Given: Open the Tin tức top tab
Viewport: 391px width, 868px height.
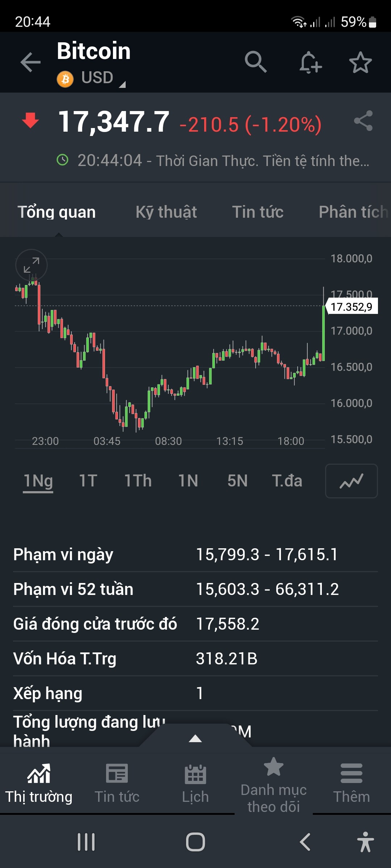Looking at the screenshot, I should (258, 212).
